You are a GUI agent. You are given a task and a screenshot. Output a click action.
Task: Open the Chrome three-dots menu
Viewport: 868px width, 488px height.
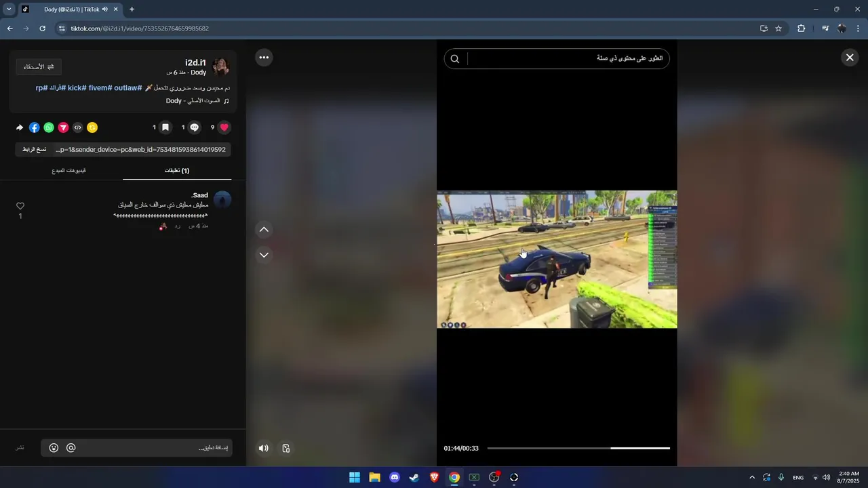coord(859,28)
